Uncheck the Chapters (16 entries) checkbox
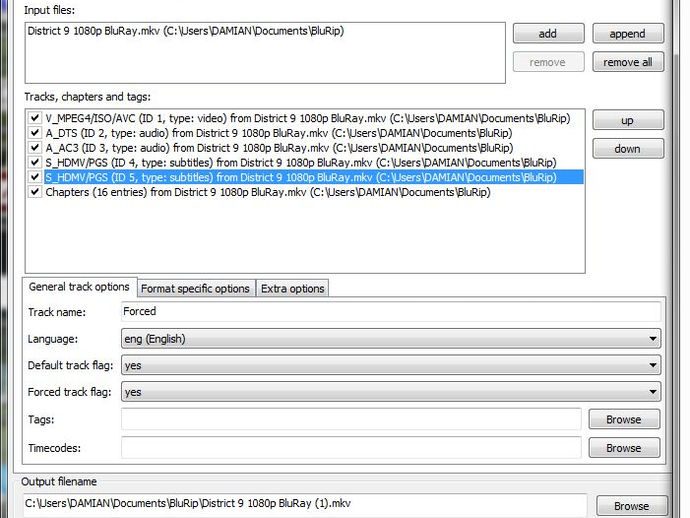The height and width of the screenshot is (518, 690). click(x=35, y=192)
